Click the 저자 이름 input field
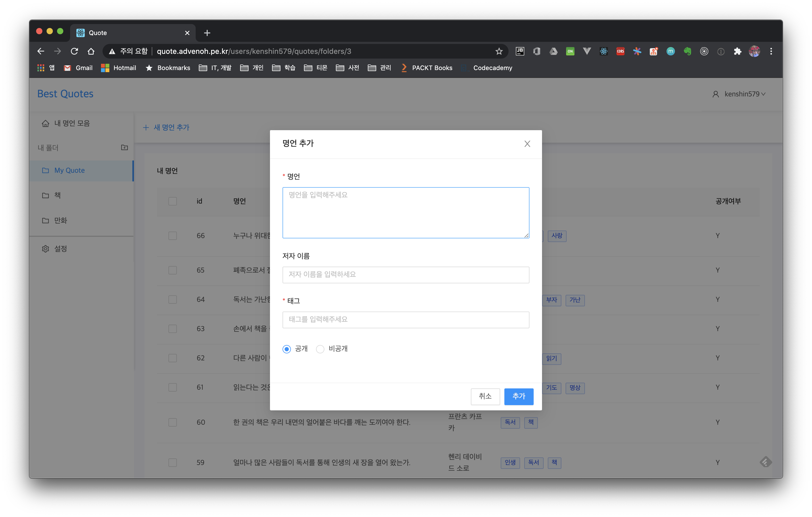The height and width of the screenshot is (517, 812). (406, 275)
